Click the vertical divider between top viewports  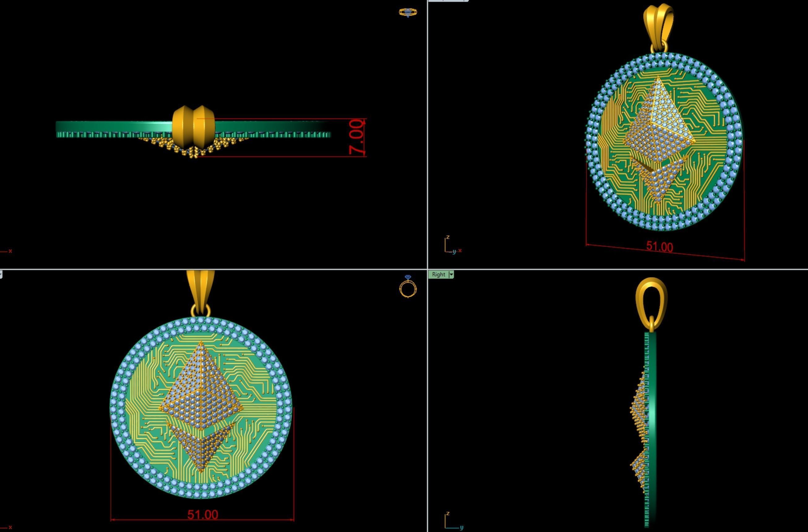[428, 136]
